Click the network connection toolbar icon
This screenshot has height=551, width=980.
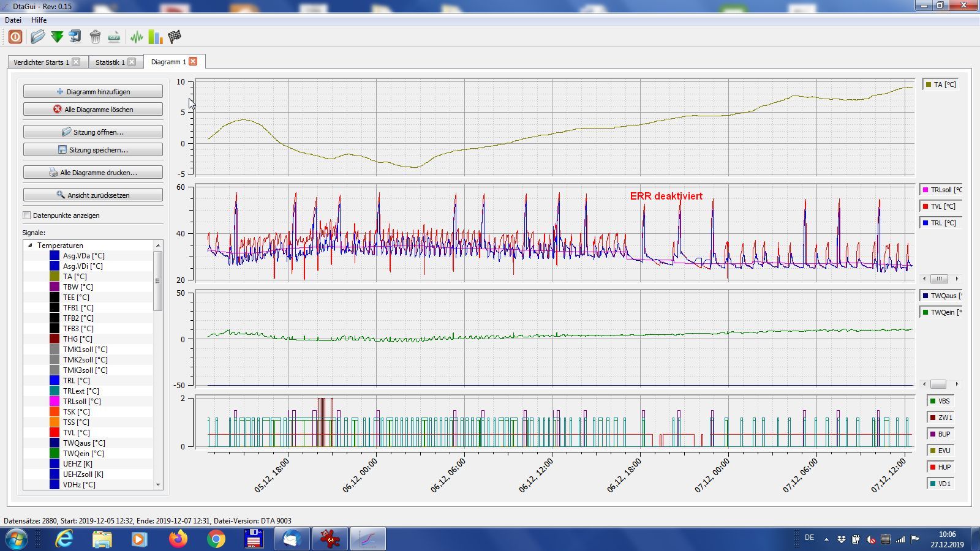75,37
